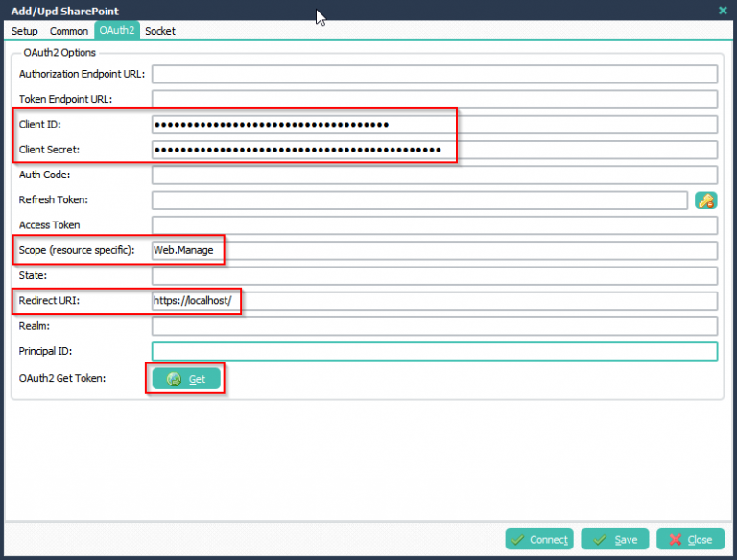Screen dimensions: 737x560
Task: Click the Redirect URI field with https://localhost/
Action: (x=435, y=301)
